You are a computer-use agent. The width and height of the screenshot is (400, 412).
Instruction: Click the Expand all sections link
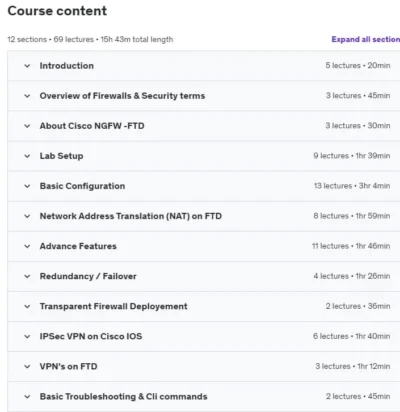click(366, 39)
